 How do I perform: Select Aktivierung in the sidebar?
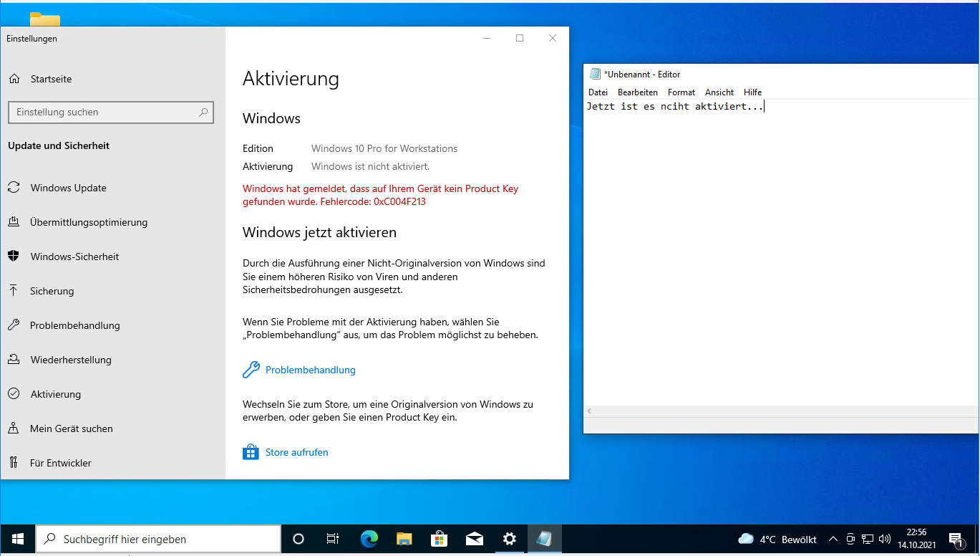(55, 394)
